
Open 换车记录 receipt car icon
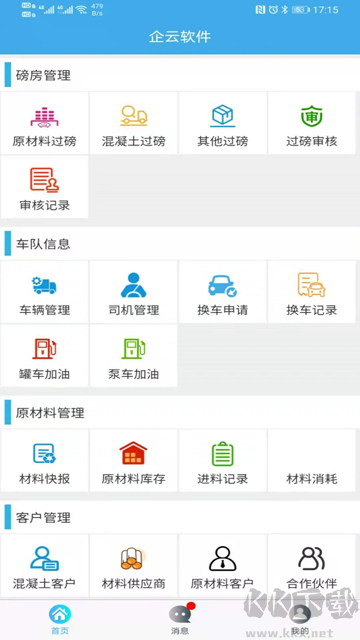(x=311, y=285)
